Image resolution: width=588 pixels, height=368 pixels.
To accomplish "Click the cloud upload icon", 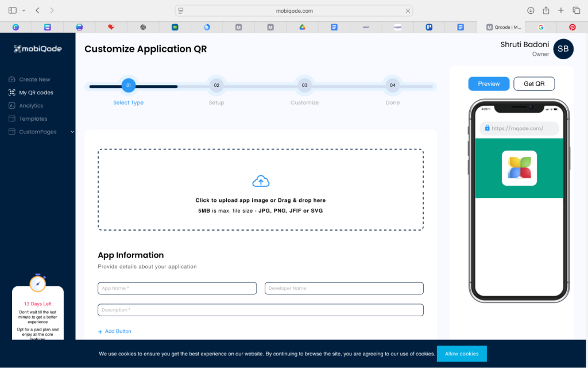I will pos(261,182).
